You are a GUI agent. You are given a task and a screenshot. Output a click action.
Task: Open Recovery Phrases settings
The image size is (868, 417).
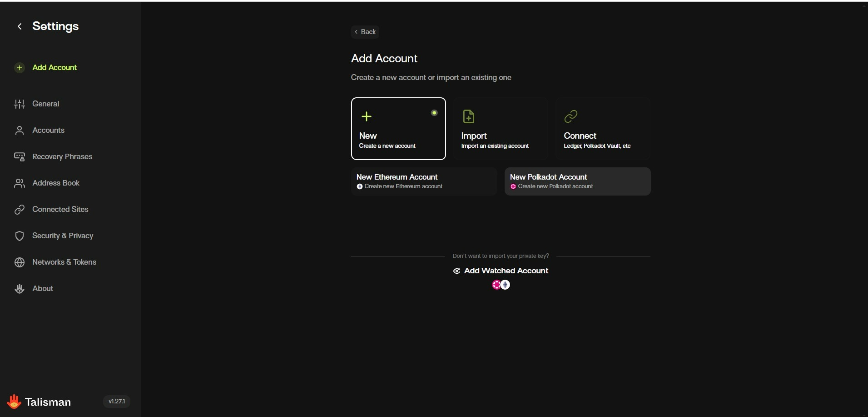click(x=62, y=157)
